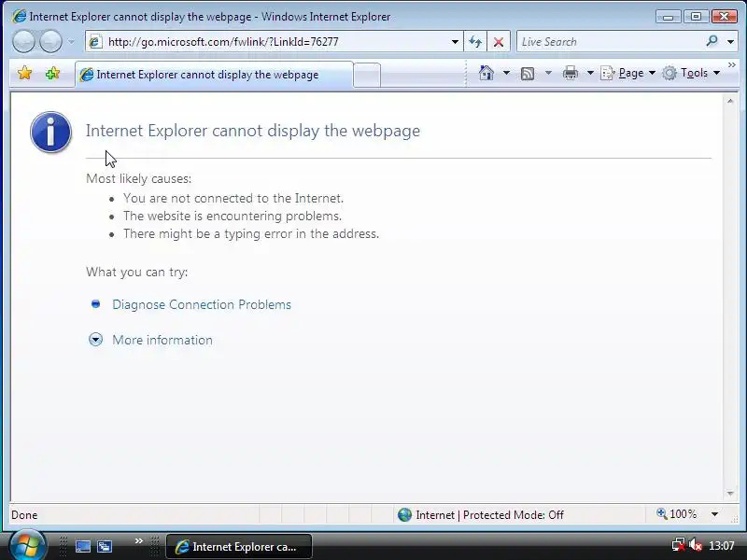This screenshot has width=747, height=560.
Task: Click the muted volume tray icon
Action: tap(696, 545)
